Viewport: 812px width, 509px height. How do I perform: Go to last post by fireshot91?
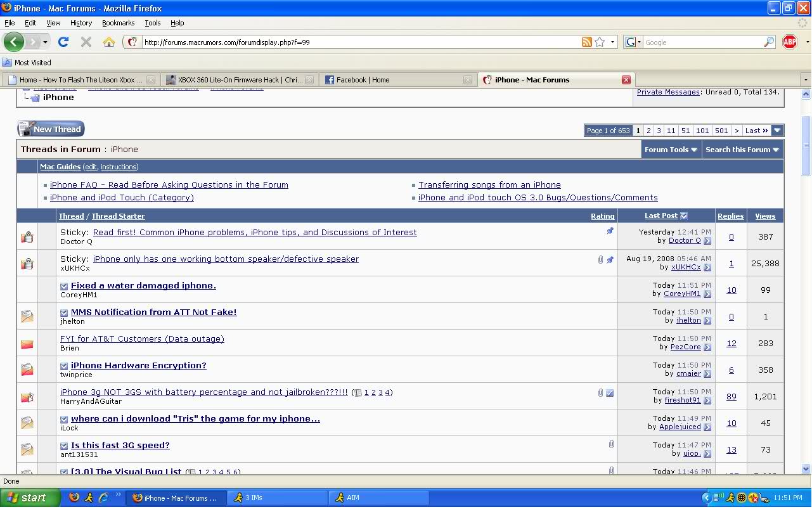pyautogui.click(x=707, y=401)
